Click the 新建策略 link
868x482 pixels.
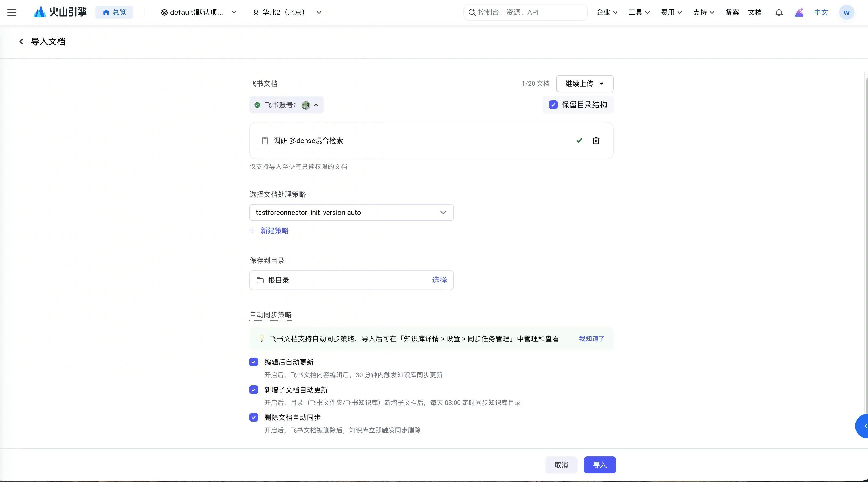274,231
